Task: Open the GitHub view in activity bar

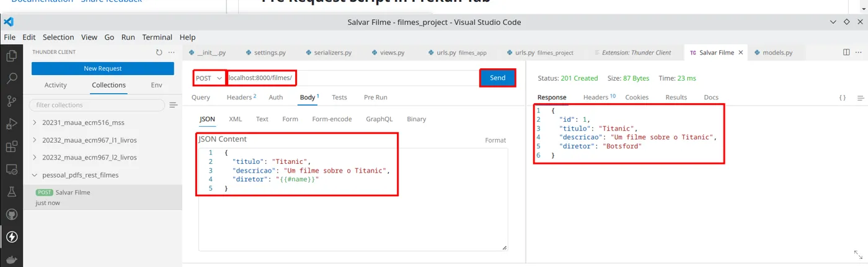Action: [x=11, y=214]
